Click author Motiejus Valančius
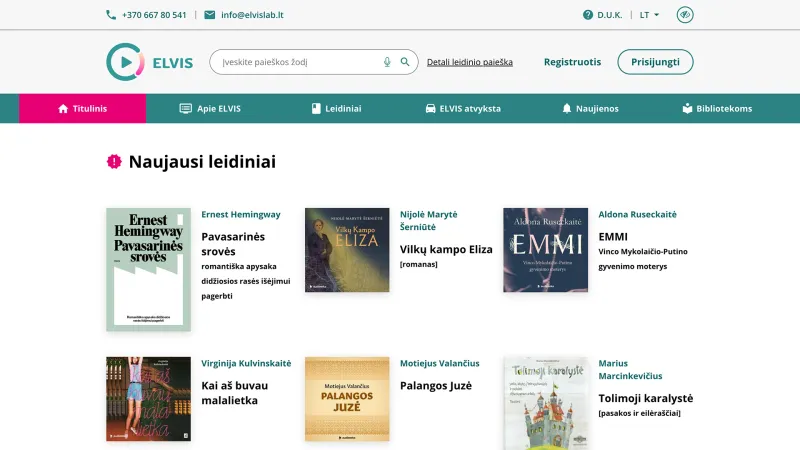800x450 pixels. pos(440,363)
